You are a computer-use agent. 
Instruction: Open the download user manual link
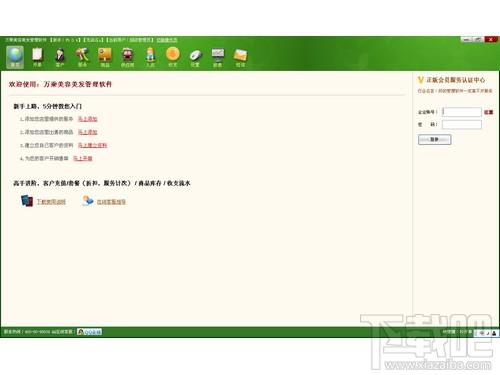[x=51, y=202]
